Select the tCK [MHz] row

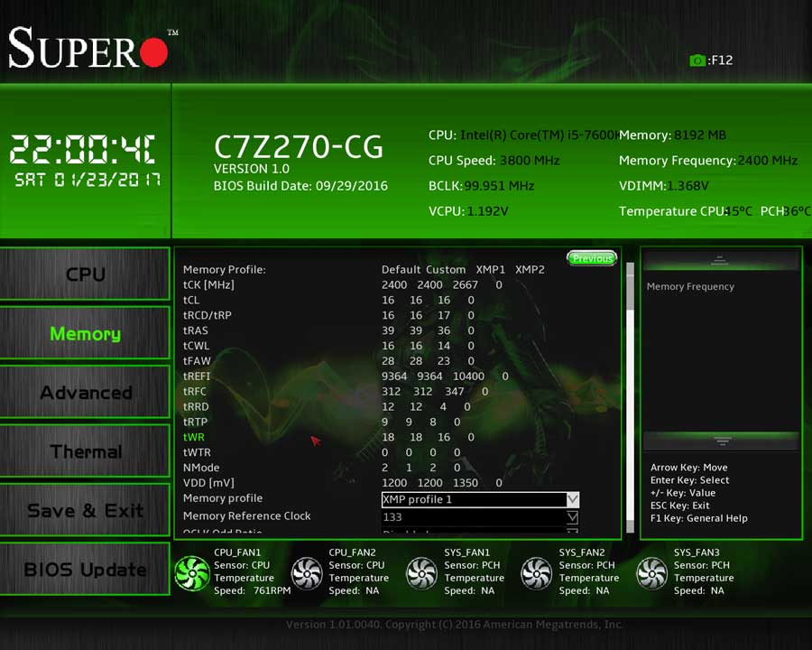343,284
